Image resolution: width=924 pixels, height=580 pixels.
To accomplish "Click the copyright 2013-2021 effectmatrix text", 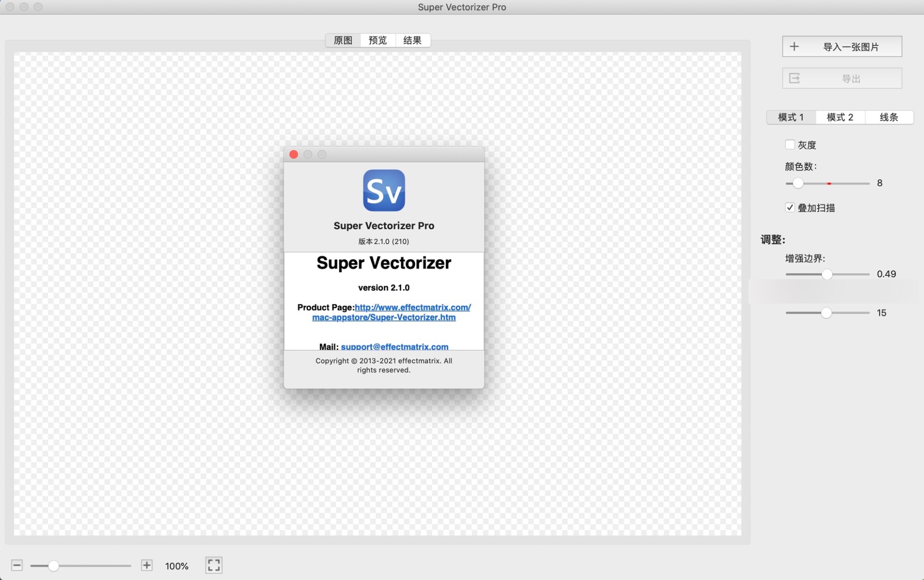I will point(384,365).
